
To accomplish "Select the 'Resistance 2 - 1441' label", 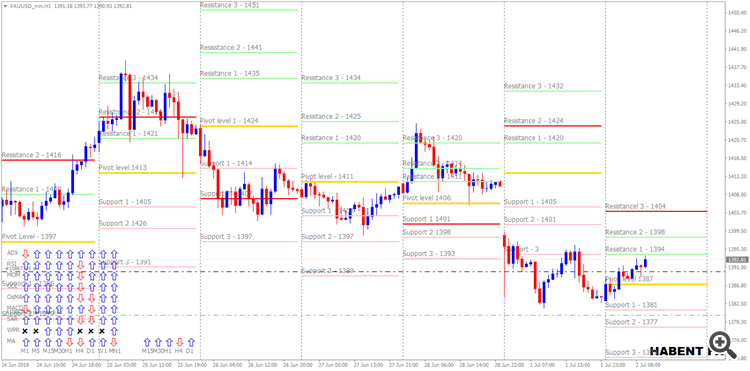I will [x=231, y=47].
